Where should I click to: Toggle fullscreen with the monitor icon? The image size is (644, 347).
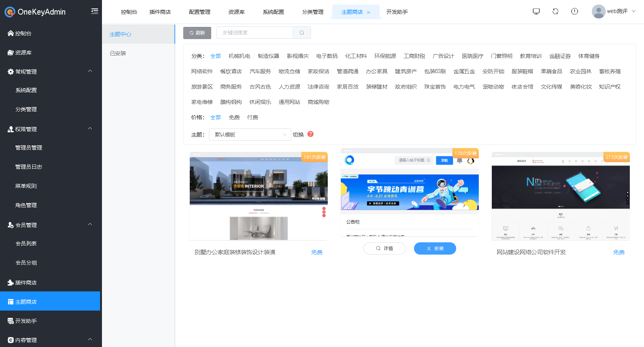click(536, 12)
